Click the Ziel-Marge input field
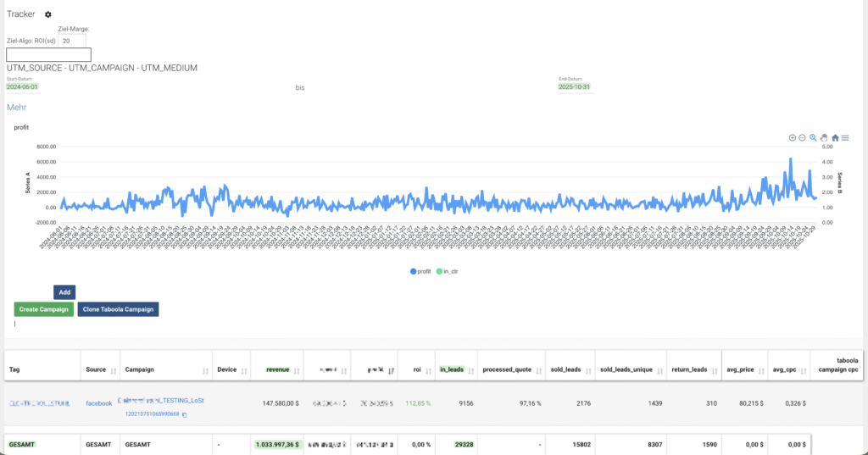Screen dimensions: 868x455 click(x=72, y=40)
